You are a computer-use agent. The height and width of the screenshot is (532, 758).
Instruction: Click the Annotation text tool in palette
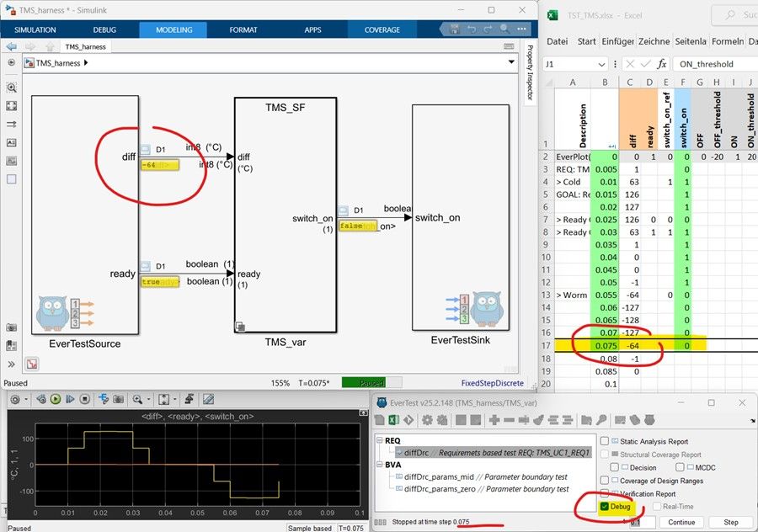[x=12, y=142]
